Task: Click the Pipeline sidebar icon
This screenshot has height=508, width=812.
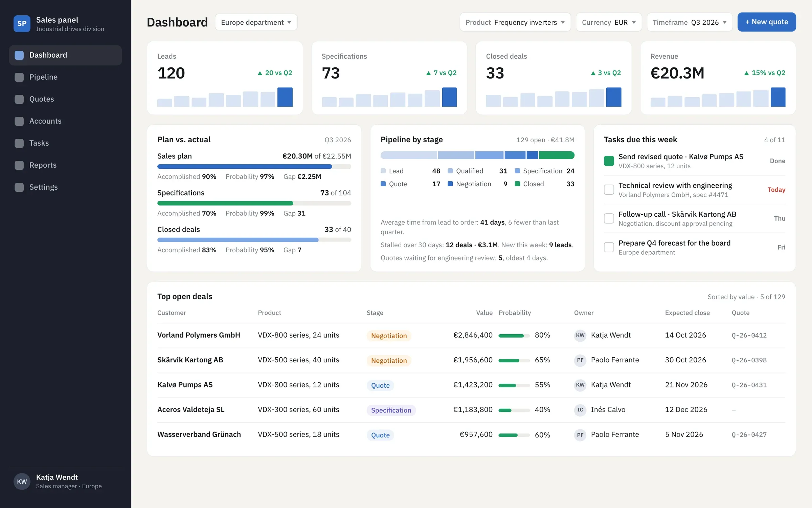Action: (19, 77)
